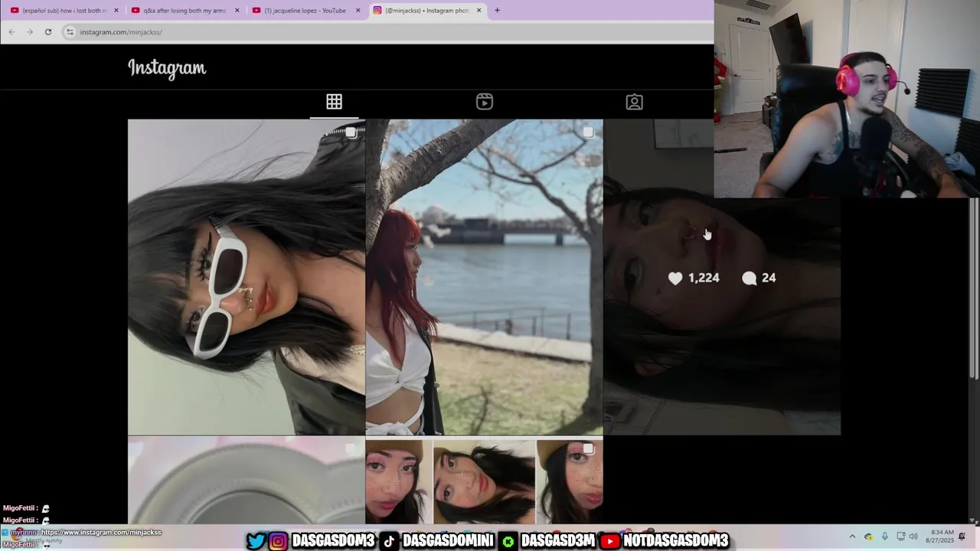
Task: Show hidden system tray icons chevron
Action: pos(852,536)
